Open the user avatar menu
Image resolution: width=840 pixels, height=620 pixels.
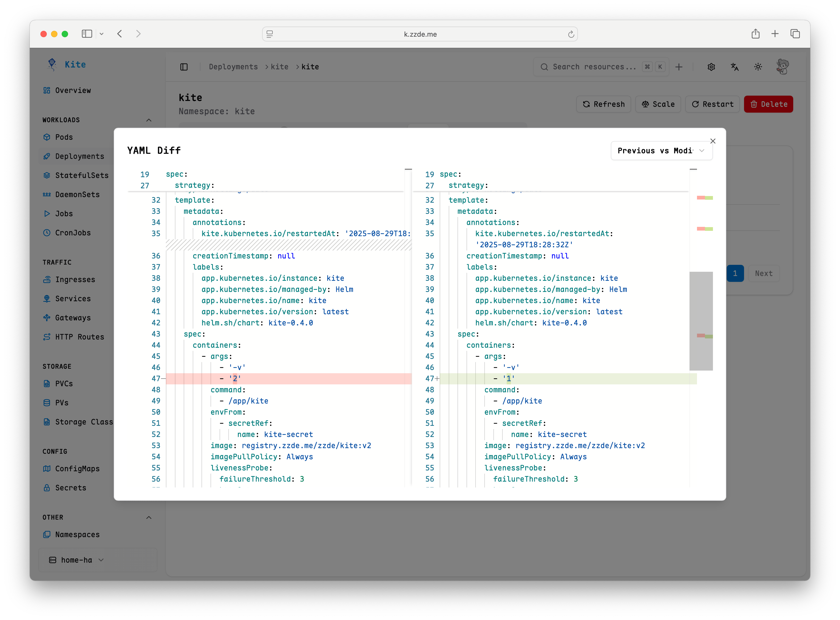783,67
